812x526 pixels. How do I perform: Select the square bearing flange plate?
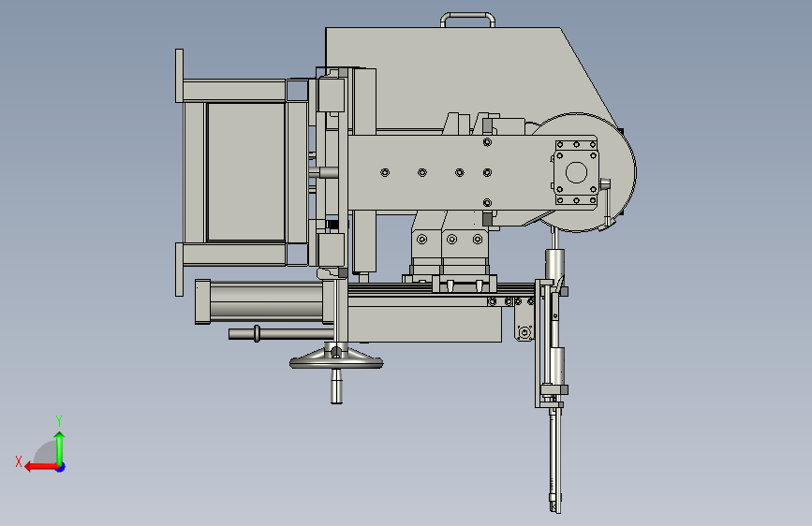(x=576, y=172)
